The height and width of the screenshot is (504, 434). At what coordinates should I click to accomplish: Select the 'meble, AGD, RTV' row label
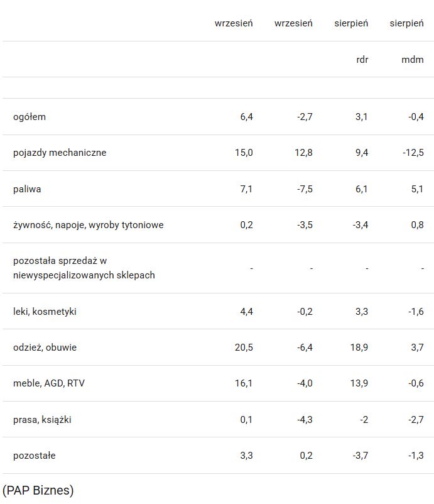49,383
